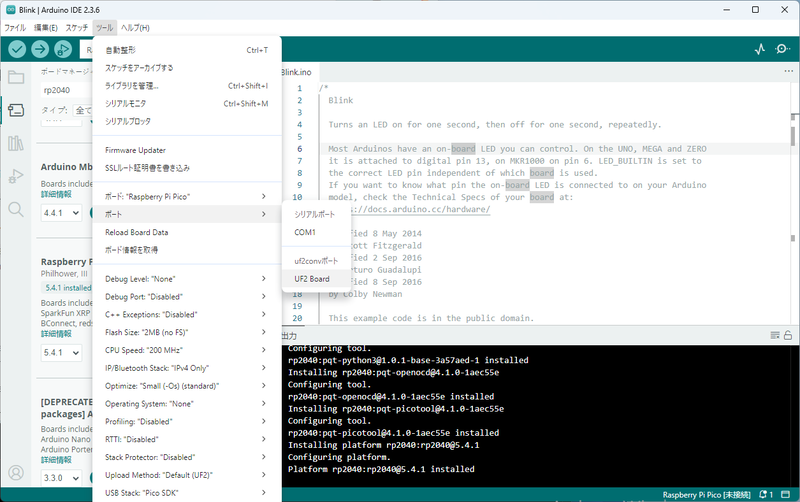Start the Debug play button

tap(63, 49)
